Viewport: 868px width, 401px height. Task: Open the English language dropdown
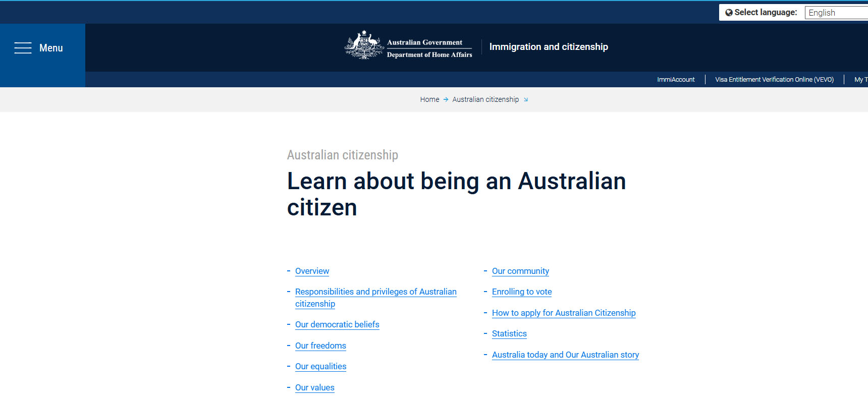(836, 13)
